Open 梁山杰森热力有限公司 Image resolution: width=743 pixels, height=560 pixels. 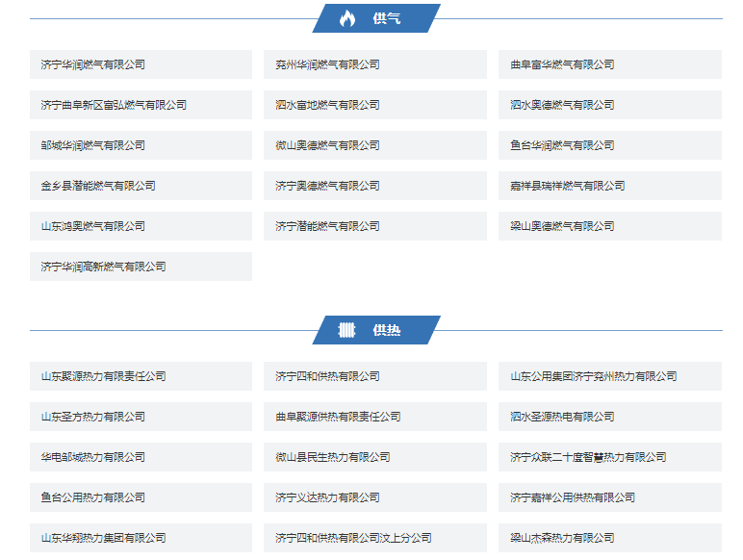click(x=610, y=538)
